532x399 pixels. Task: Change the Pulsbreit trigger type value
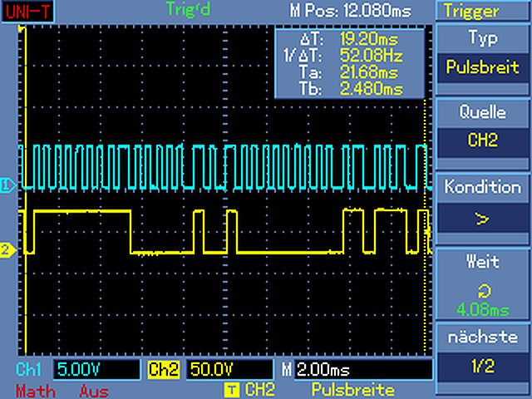pos(482,66)
